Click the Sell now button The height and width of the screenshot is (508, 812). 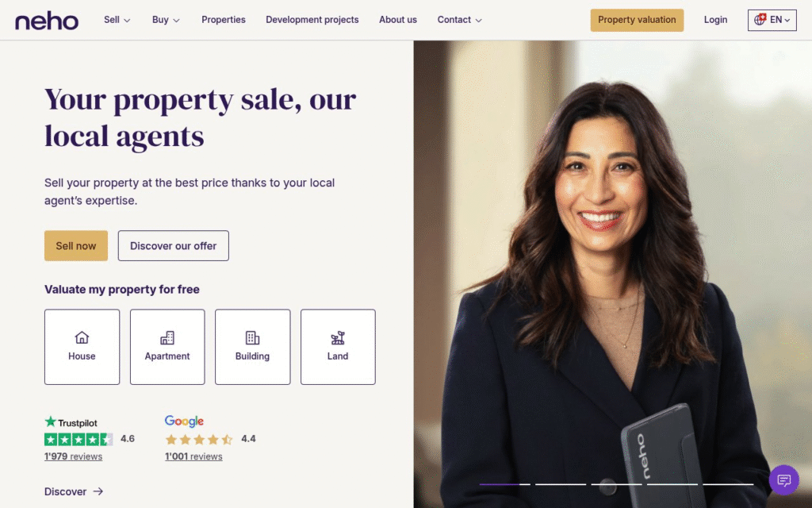(x=76, y=246)
